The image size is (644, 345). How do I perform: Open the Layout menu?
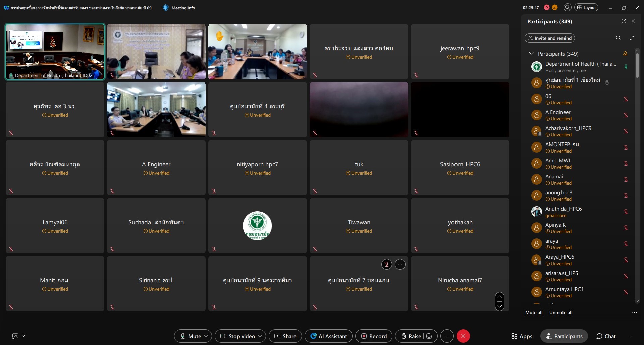[x=586, y=8]
